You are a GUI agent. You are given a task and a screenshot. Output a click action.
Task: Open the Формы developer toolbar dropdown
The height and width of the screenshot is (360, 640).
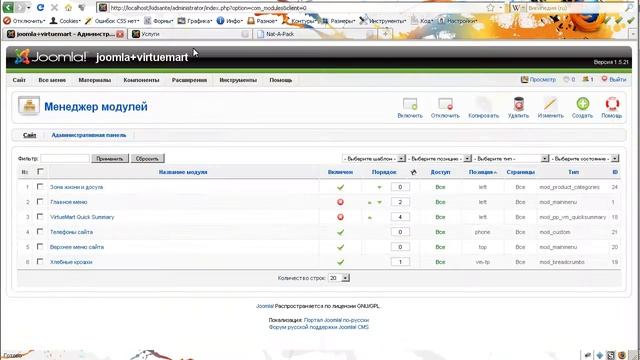159,21
